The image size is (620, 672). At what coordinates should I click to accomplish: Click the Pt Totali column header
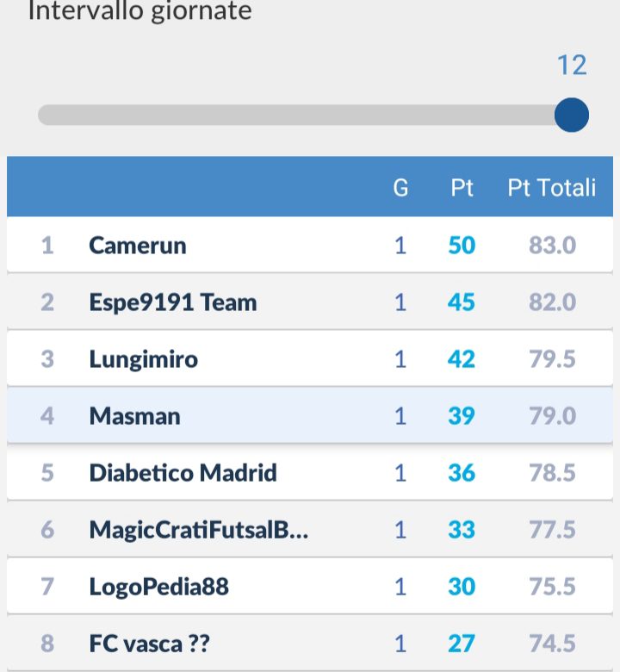point(551,188)
